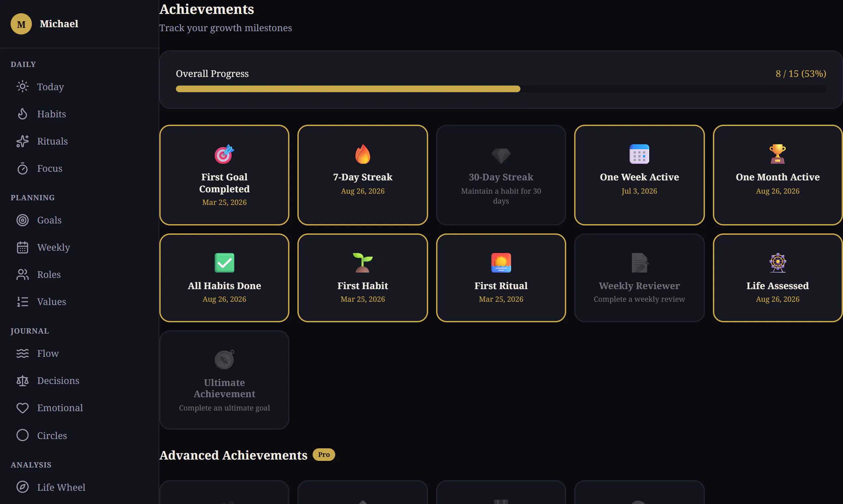Select Weekly in the sidebar

(80, 247)
